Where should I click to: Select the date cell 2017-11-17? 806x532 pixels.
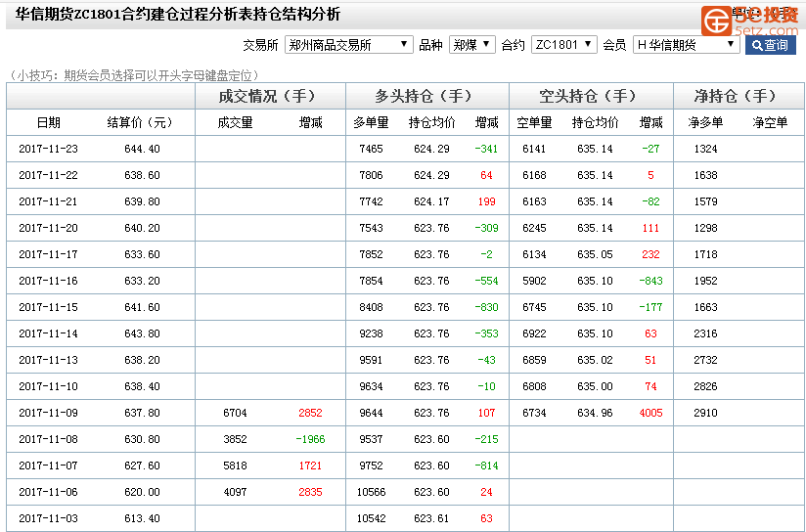click(x=48, y=254)
